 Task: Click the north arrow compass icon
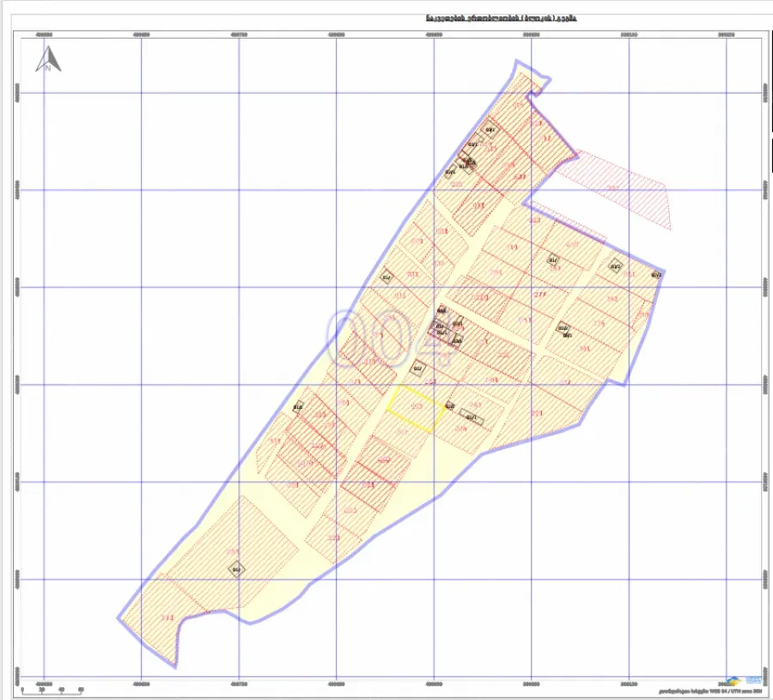tap(48, 58)
